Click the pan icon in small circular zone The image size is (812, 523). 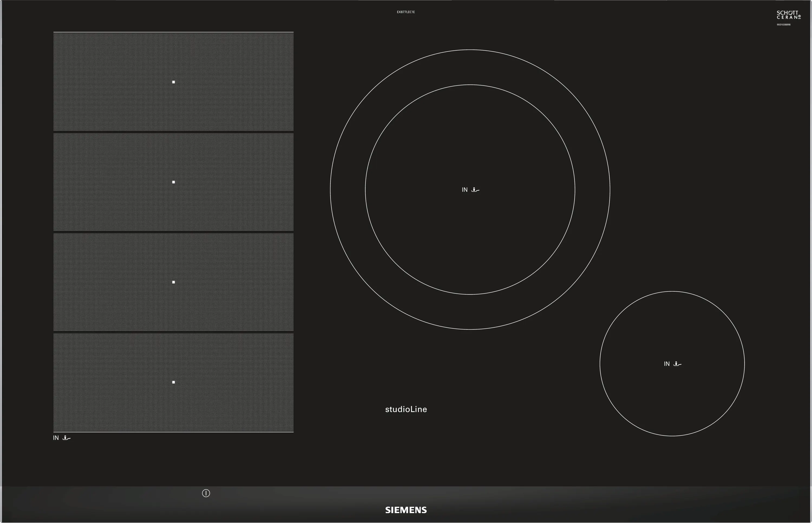677,364
